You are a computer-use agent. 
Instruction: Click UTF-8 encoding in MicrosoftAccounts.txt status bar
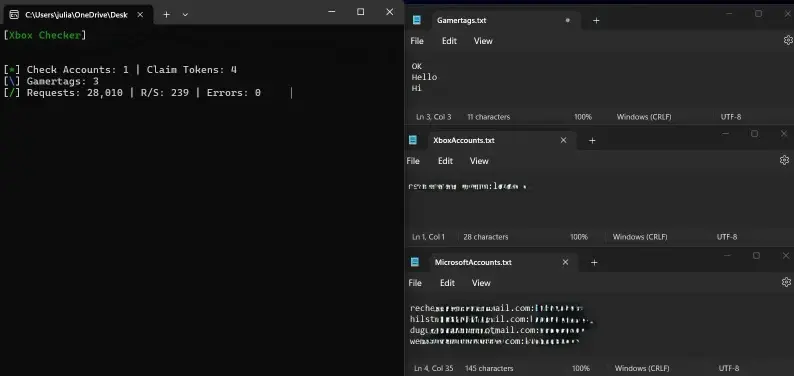[729, 368]
